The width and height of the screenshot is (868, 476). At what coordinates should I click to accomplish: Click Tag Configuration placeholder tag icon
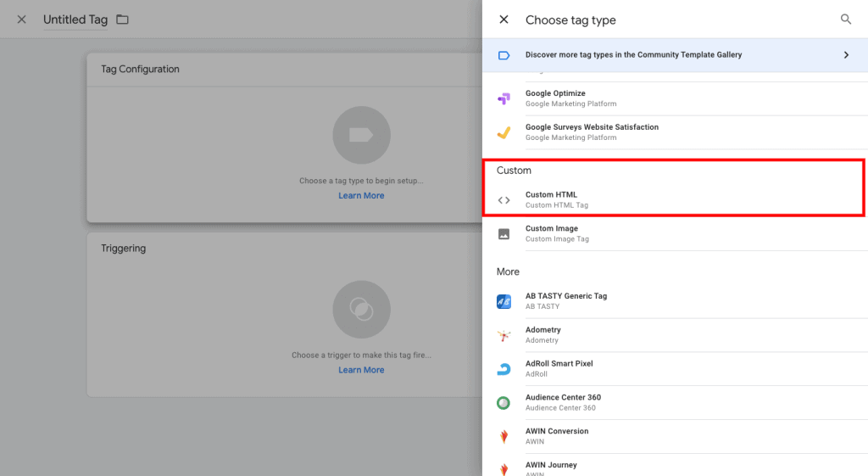pos(361,135)
